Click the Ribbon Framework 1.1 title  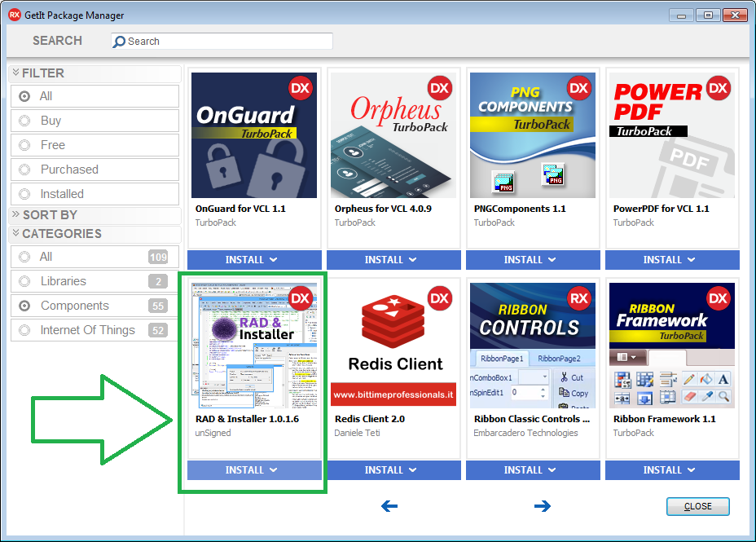coord(665,419)
